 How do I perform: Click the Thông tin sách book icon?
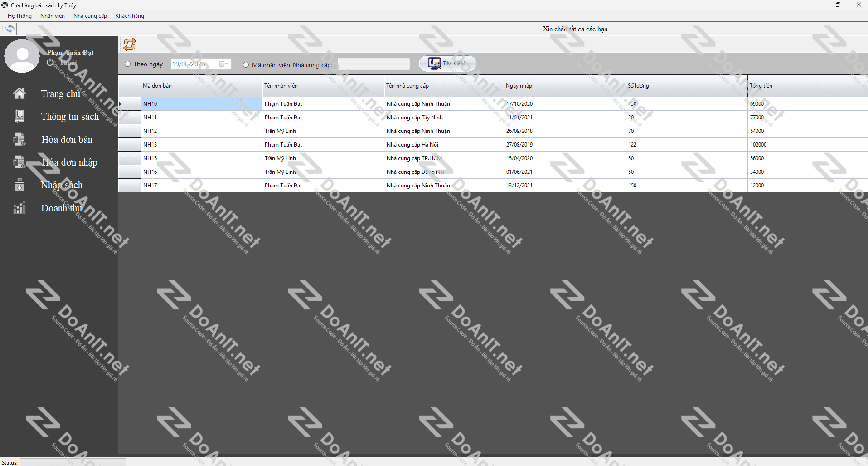tap(19, 116)
